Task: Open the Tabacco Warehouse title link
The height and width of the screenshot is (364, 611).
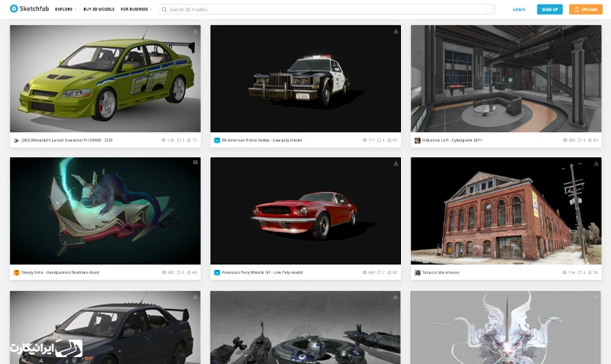Action: coord(441,272)
